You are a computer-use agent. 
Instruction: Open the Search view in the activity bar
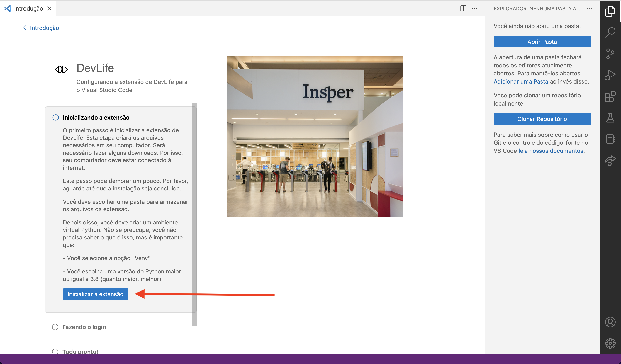coord(610,32)
